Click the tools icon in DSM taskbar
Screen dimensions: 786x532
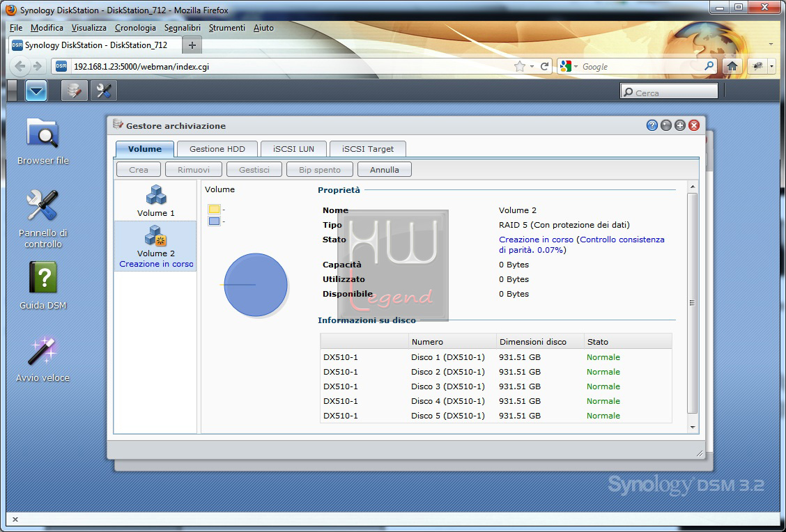(104, 91)
